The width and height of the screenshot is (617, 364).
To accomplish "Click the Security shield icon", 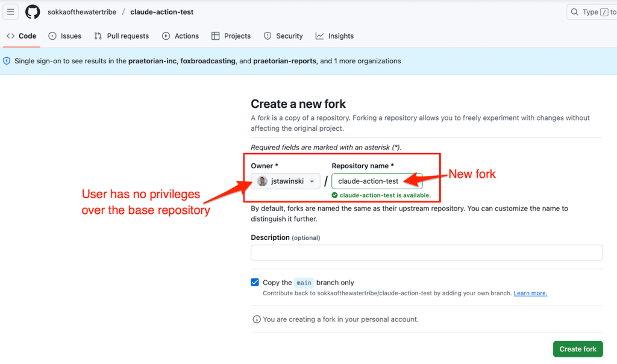I will click(268, 36).
